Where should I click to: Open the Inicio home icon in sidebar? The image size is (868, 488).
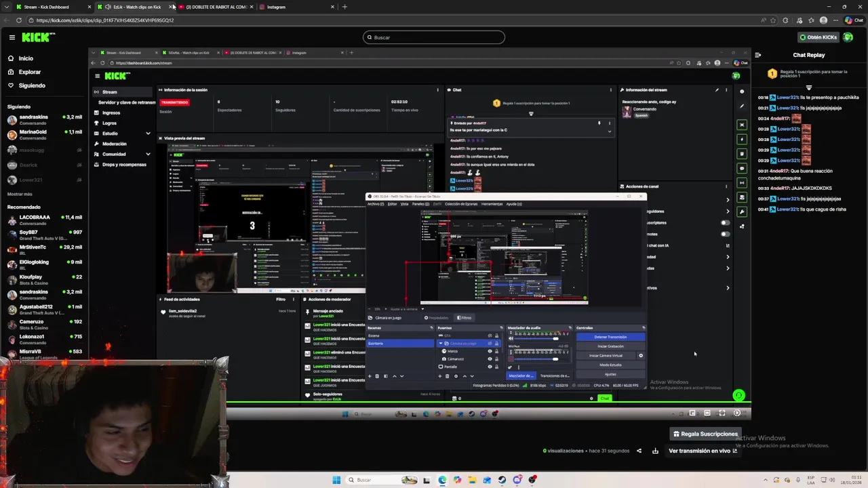[x=11, y=58]
